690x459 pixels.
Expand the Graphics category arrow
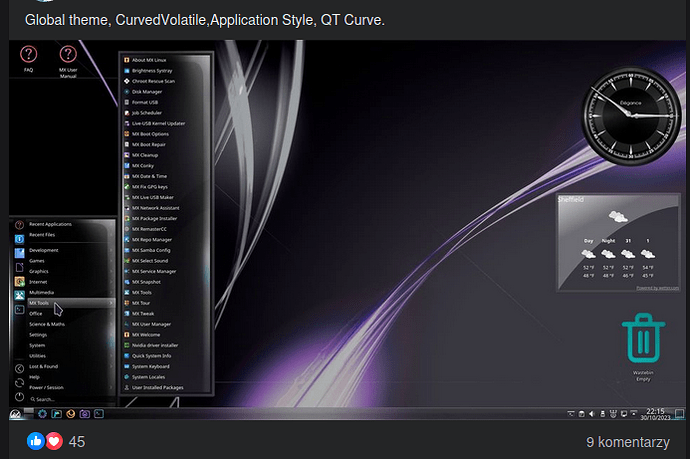point(111,271)
